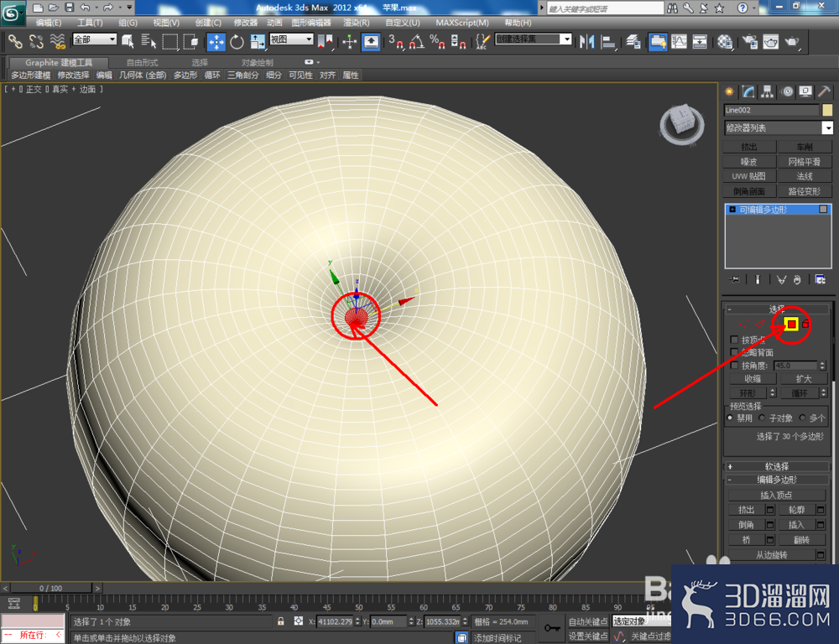Toggle the Window/Crossing selection mode
The width and height of the screenshot is (839, 644).
pos(190,42)
